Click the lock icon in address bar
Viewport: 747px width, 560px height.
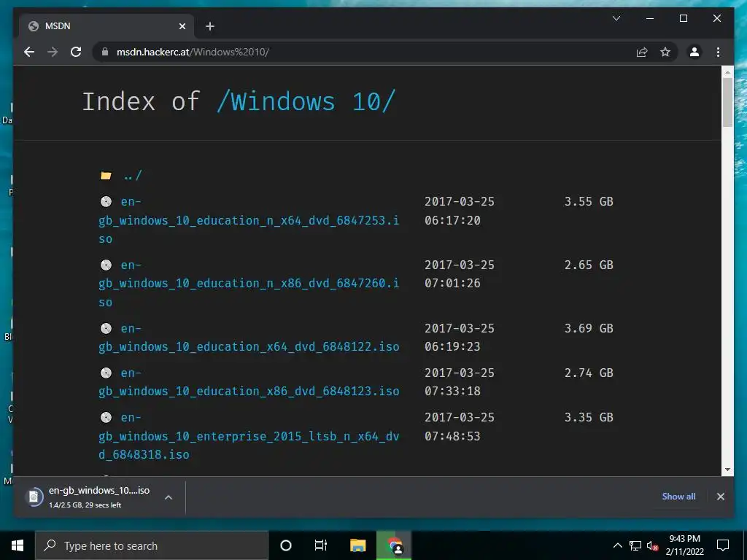(x=105, y=52)
